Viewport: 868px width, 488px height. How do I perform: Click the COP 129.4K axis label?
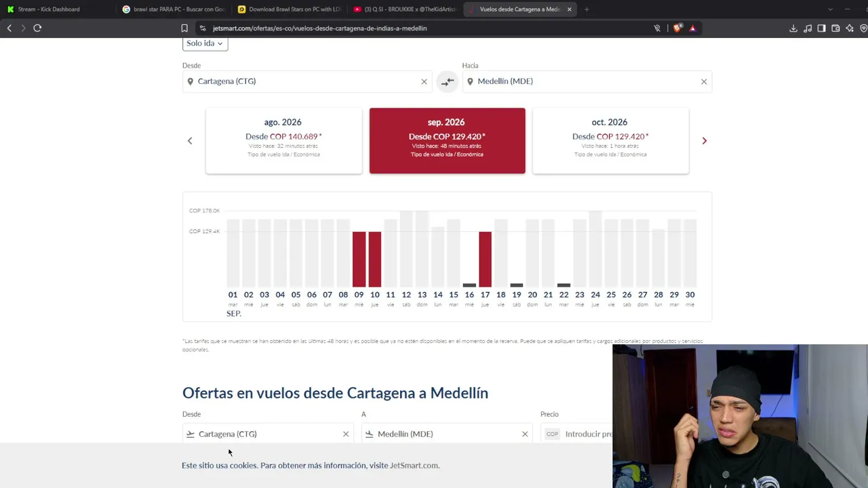205,231
